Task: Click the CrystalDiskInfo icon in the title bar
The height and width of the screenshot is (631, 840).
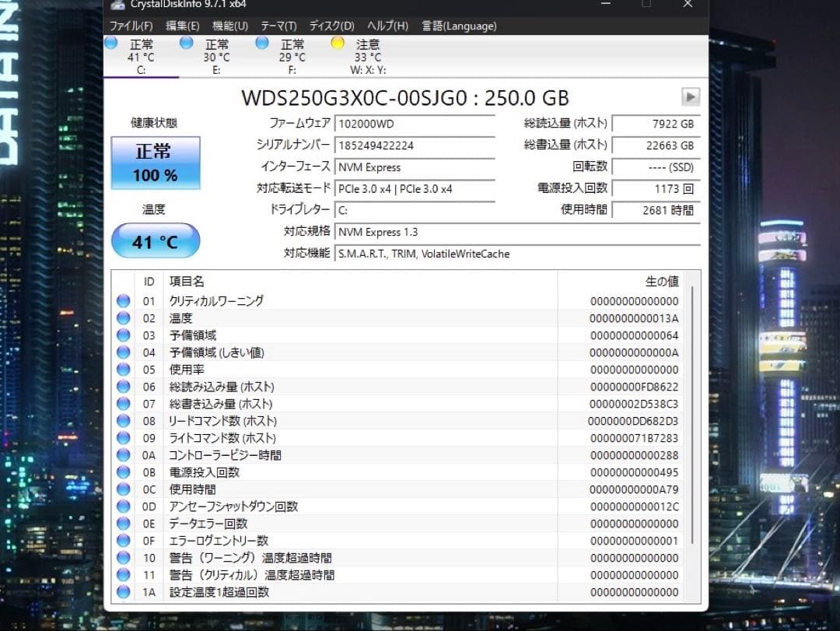Action: click(x=118, y=5)
